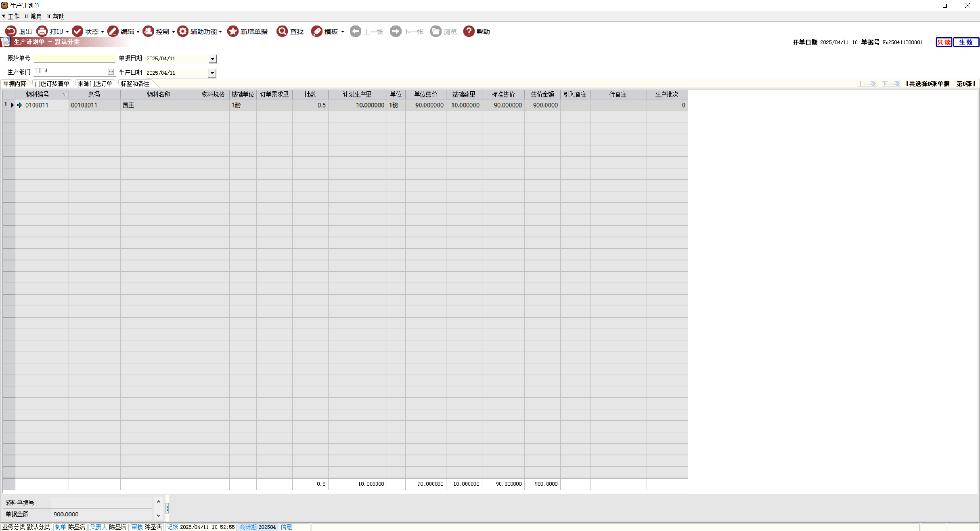
Task: Click the 只读 button
Action: click(x=944, y=42)
